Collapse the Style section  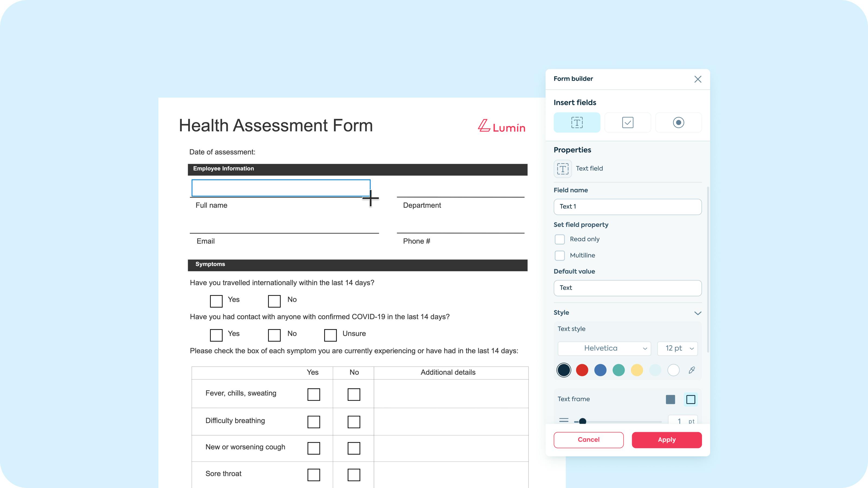[698, 313]
